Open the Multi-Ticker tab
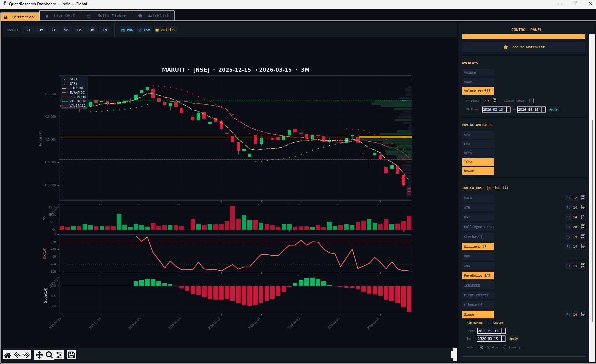 [x=107, y=16]
